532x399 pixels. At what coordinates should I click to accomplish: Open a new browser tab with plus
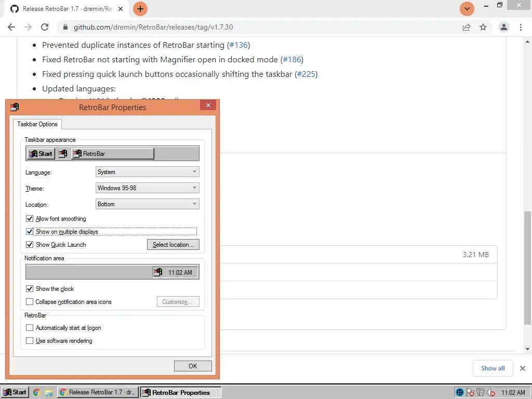point(140,9)
